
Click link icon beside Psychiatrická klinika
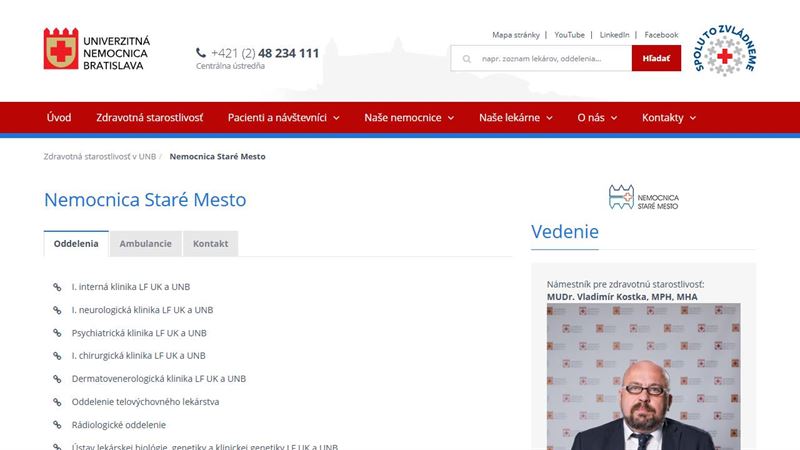pos(57,333)
